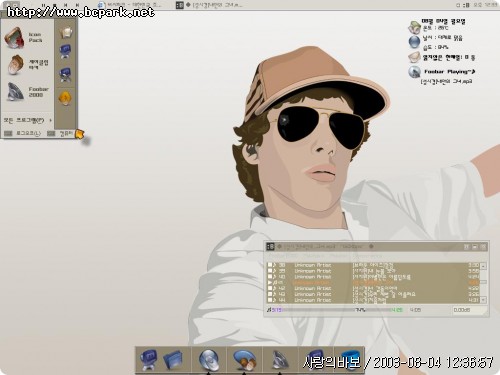The height and width of the screenshot is (375, 500).
Task: Click the foobar title bar app icon
Action: click(x=270, y=246)
